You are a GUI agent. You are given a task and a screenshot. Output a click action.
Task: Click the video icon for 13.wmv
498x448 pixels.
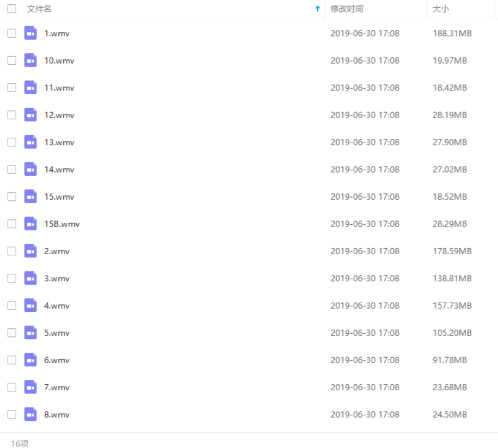(30, 142)
